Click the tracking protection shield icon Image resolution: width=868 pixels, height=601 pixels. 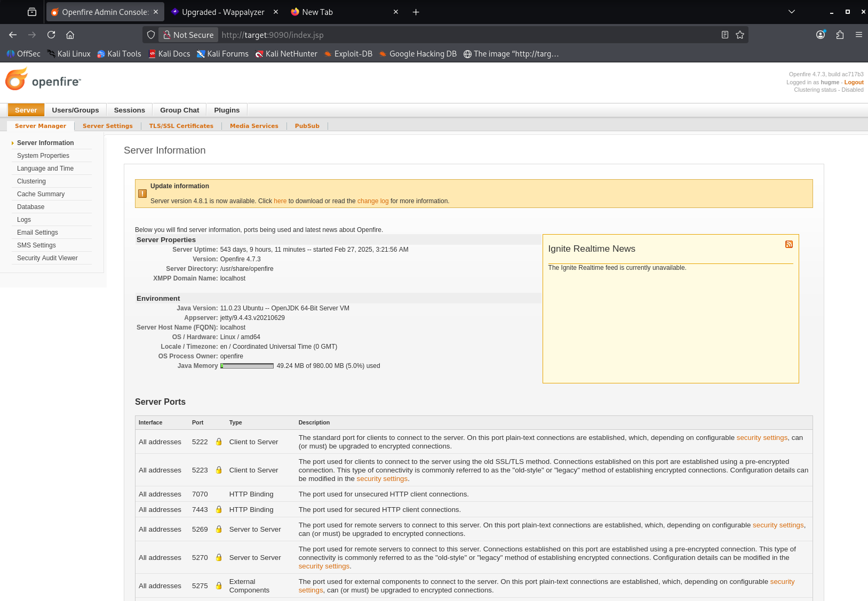(151, 35)
